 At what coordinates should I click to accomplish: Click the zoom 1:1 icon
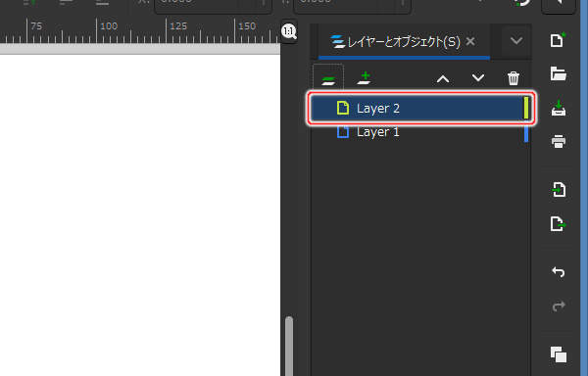(x=289, y=31)
